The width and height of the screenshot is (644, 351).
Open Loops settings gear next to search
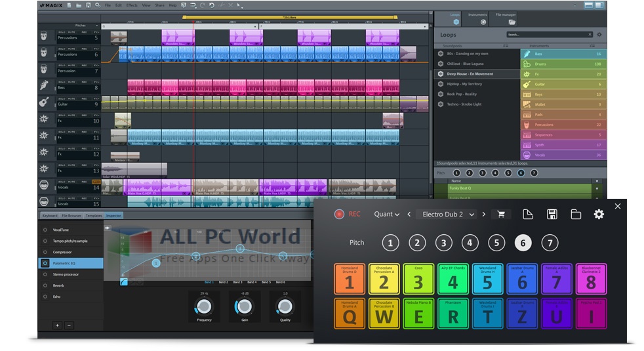(599, 35)
